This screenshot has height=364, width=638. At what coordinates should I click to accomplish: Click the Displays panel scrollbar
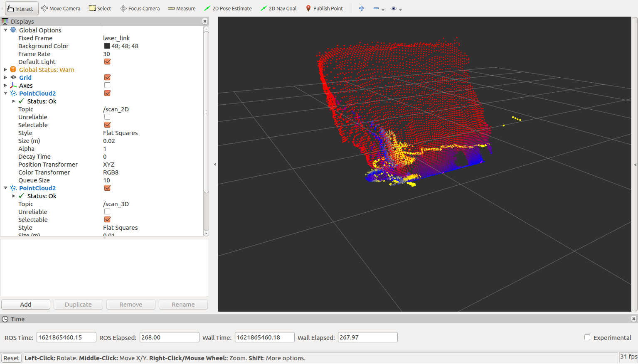pos(206,112)
